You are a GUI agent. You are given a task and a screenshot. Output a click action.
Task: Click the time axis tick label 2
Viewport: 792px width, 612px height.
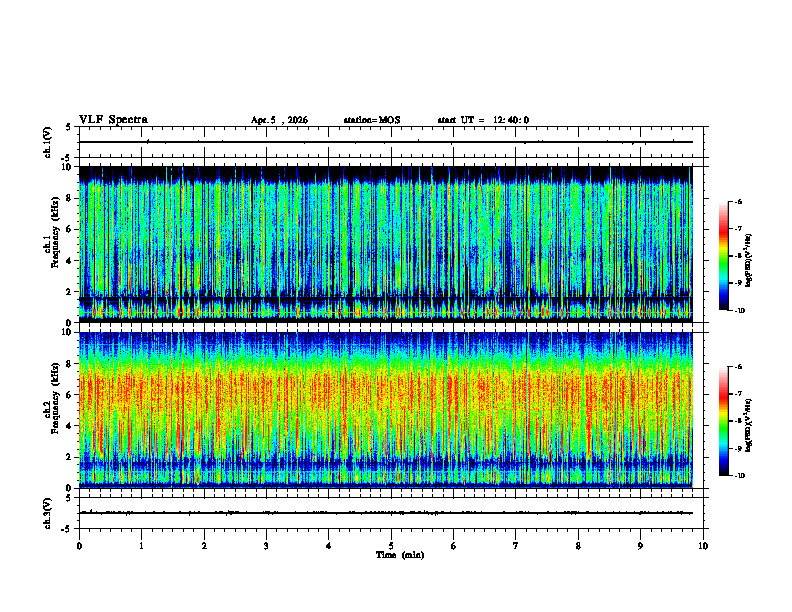[204, 546]
